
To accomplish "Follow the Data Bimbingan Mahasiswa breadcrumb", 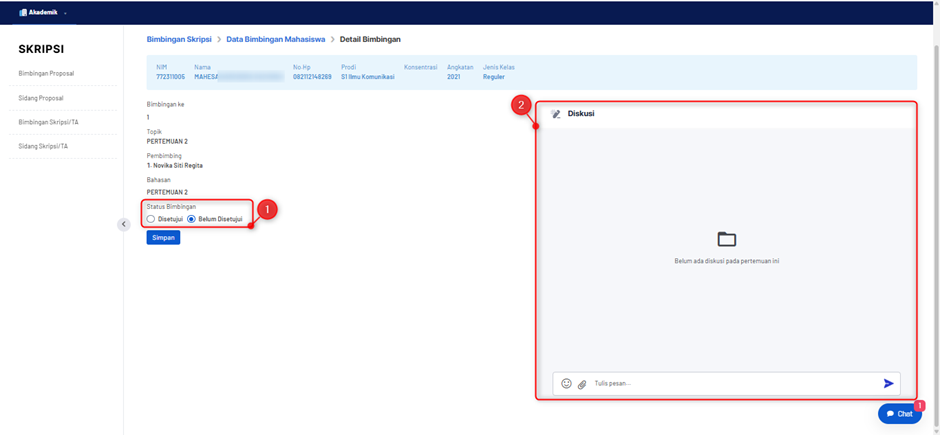I will [276, 40].
